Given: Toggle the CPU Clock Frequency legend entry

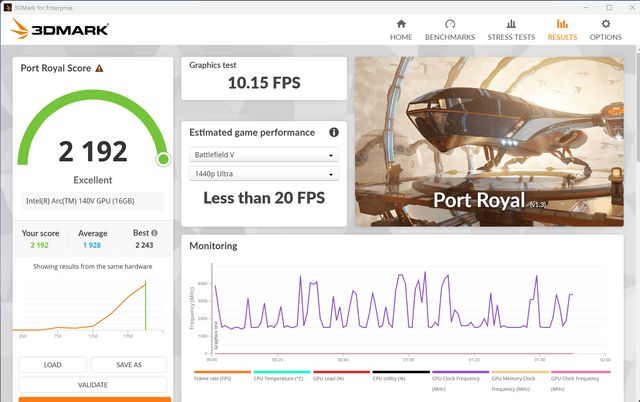Looking at the screenshot, I should pos(460,381).
